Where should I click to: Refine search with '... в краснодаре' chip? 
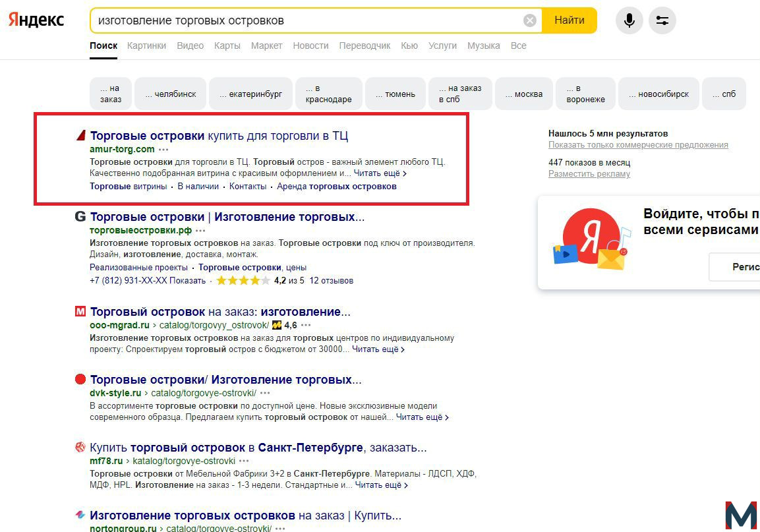(x=329, y=94)
